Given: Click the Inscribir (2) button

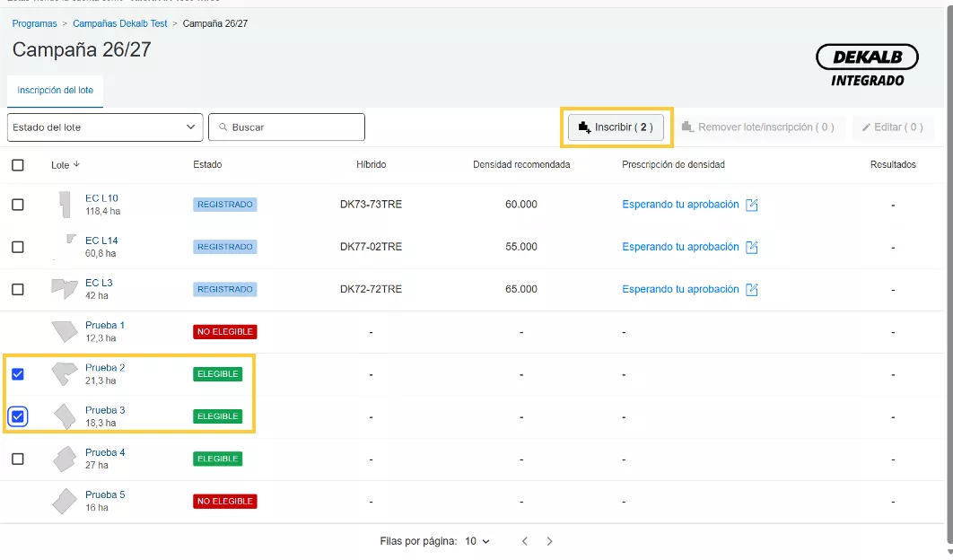Looking at the screenshot, I should tap(616, 127).
